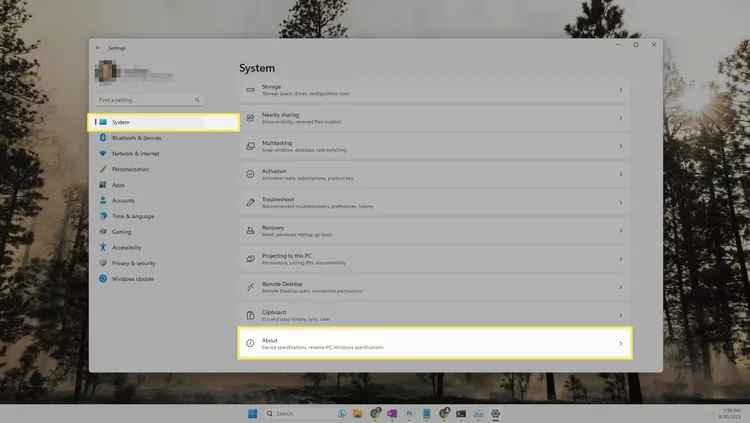
Task: Go back using the Settings back arrow
Action: (x=98, y=48)
